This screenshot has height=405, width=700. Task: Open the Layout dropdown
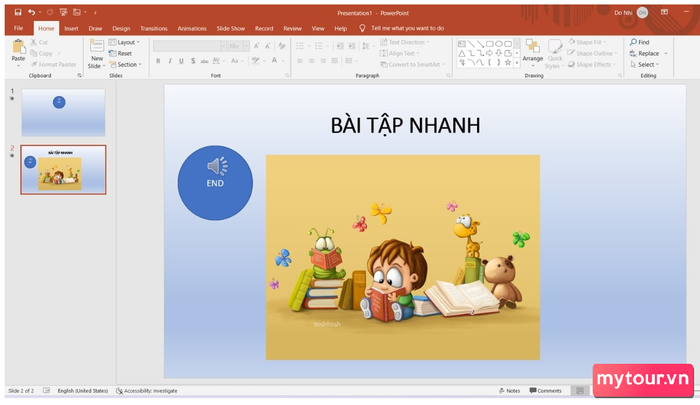[124, 42]
